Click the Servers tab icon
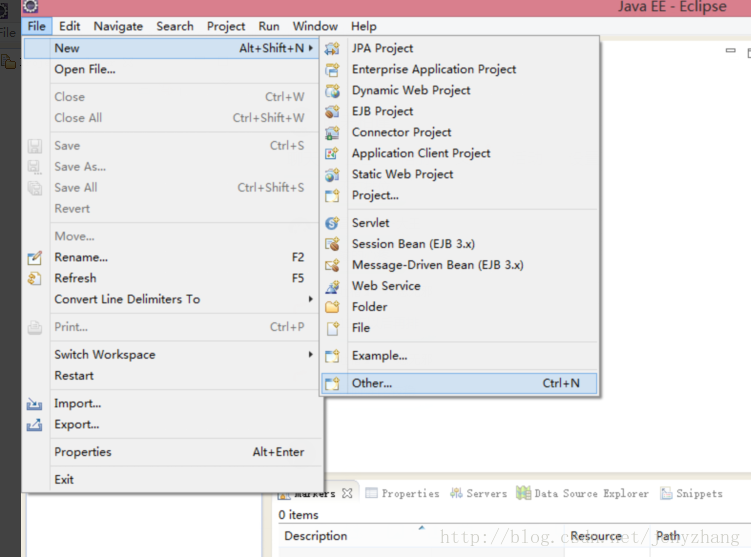The height and width of the screenshot is (557, 751). (x=456, y=493)
